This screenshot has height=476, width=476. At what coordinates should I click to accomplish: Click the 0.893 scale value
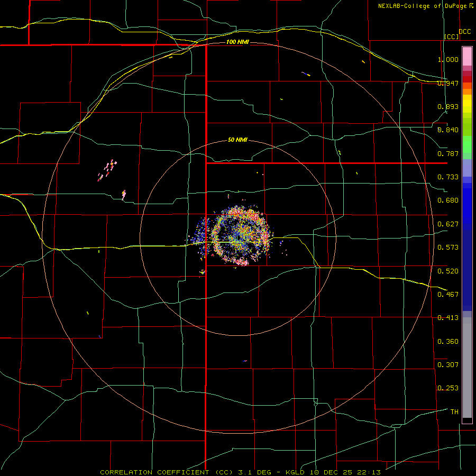448,106
